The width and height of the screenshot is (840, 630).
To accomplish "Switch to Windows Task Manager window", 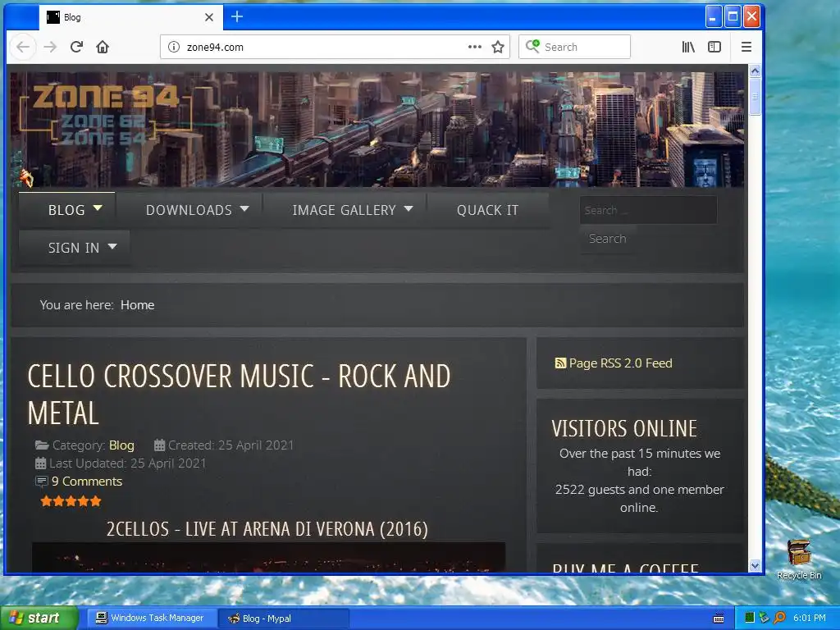I will click(150, 619).
